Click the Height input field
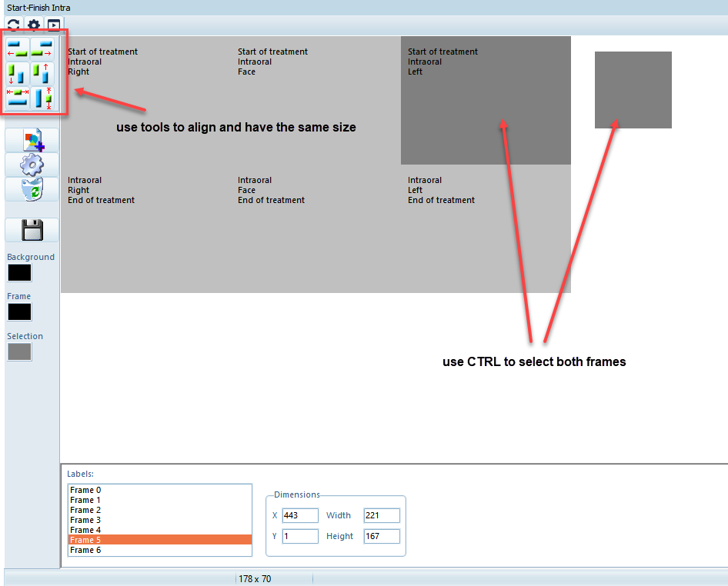The width and height of the screenshot is (728, 586). [382, 536]
